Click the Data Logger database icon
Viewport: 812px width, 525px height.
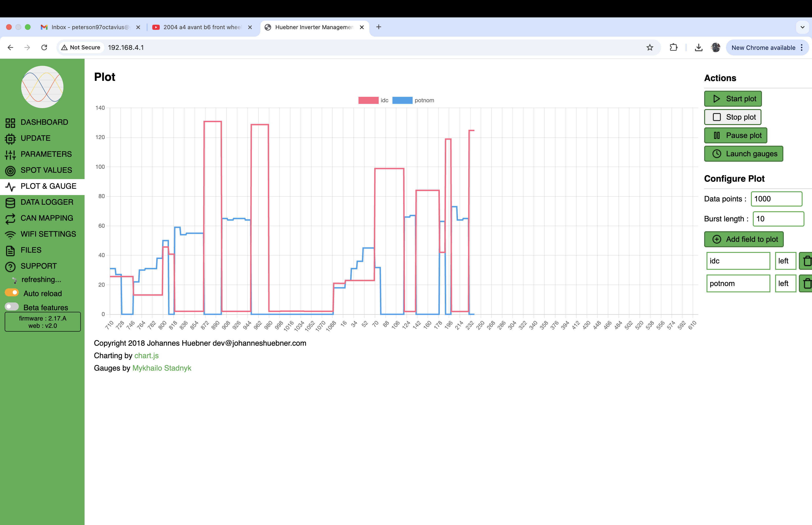(10, 203)
